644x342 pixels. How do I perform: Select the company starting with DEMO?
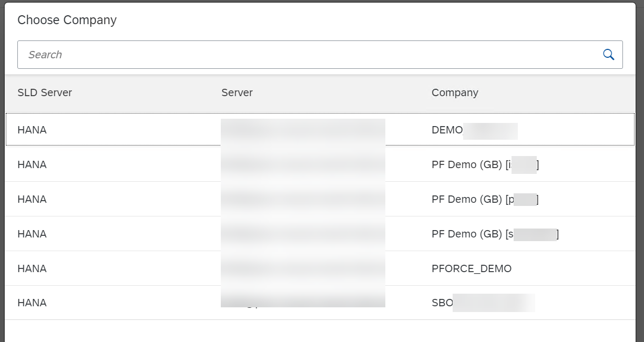(447, 130)
